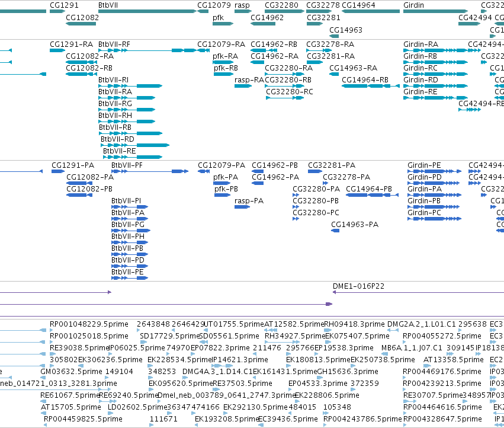Screen dimensions: 504x428
Task: Open EST RP004055272.5prime
Action: click(405, 342)
